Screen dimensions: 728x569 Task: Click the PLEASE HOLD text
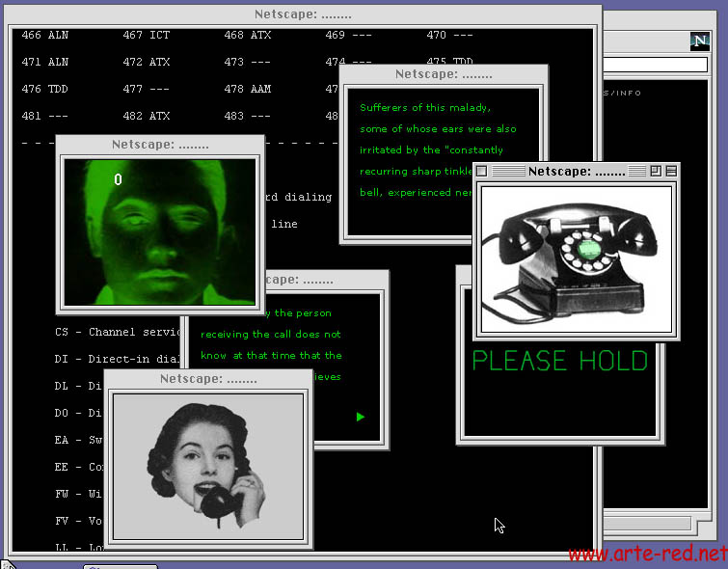559,362
